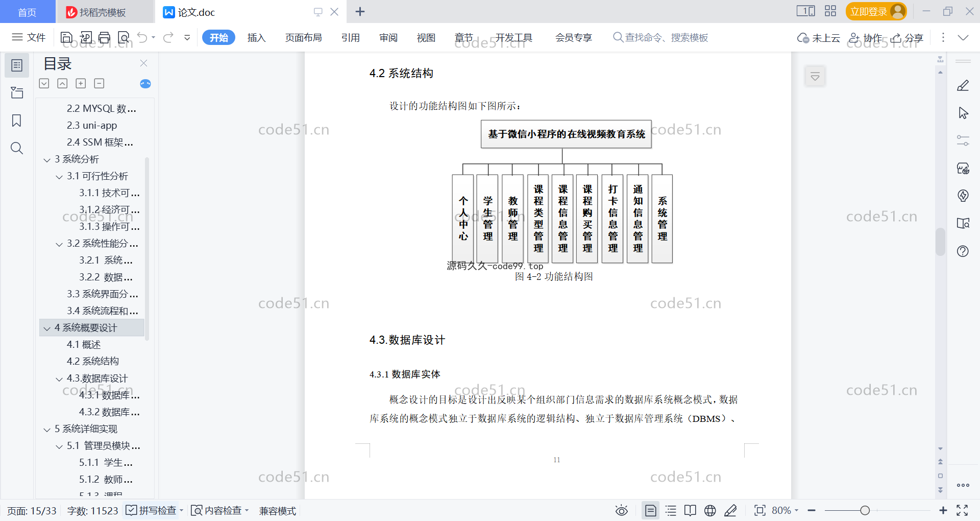Image resolution: width=980 pixels, height=521 pixels.
Task: Select '2.3 uni-app' in the outline
Action: tap(92, 125)
